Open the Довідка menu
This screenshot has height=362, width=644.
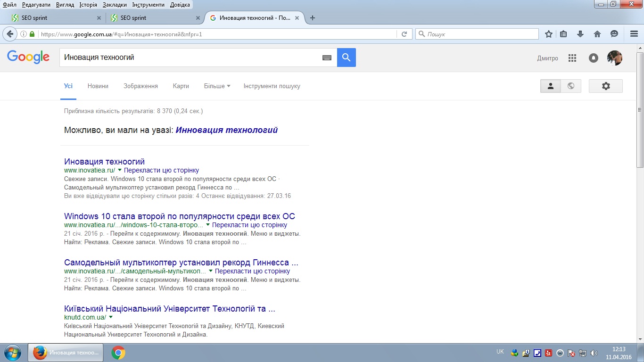click(179, 5)
